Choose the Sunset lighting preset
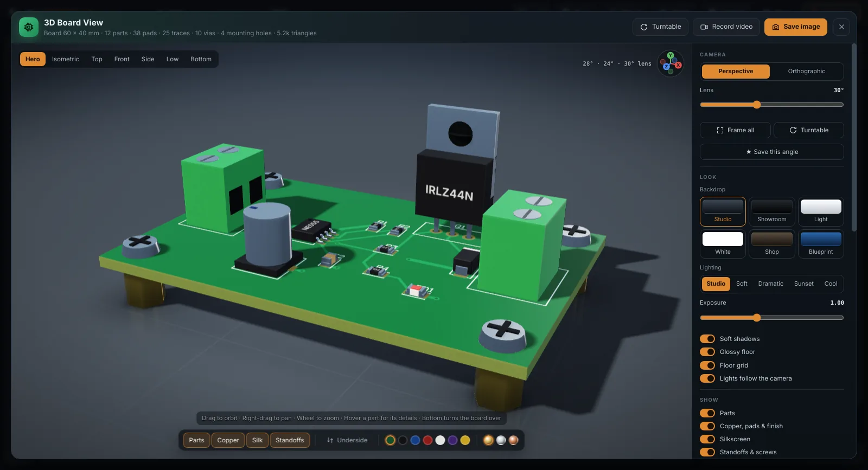This screenshot has height=470, width=868. [804, 284]
